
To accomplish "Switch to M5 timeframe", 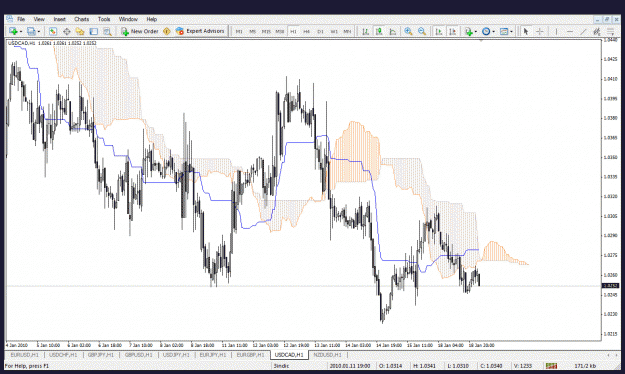I will (x=252, y=31).
